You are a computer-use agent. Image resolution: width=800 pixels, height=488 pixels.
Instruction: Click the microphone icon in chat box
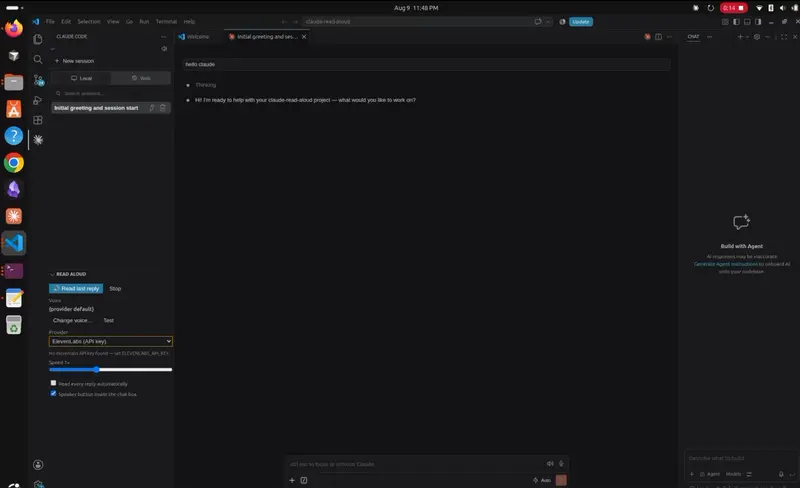point(561,463)
